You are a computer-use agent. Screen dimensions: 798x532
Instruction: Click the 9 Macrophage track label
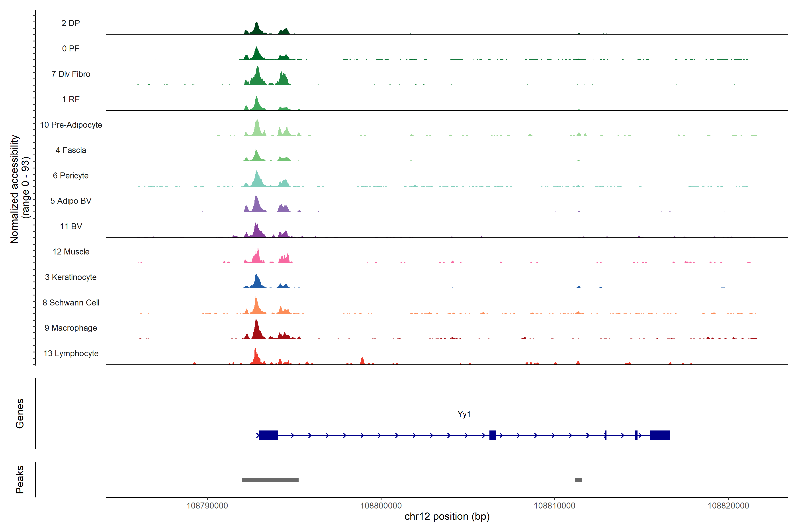pos(70,328)
